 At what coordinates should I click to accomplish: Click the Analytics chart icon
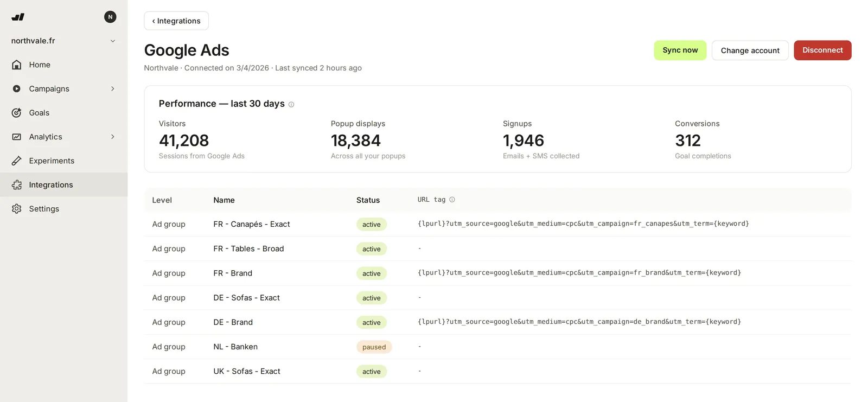pos(17,137)
